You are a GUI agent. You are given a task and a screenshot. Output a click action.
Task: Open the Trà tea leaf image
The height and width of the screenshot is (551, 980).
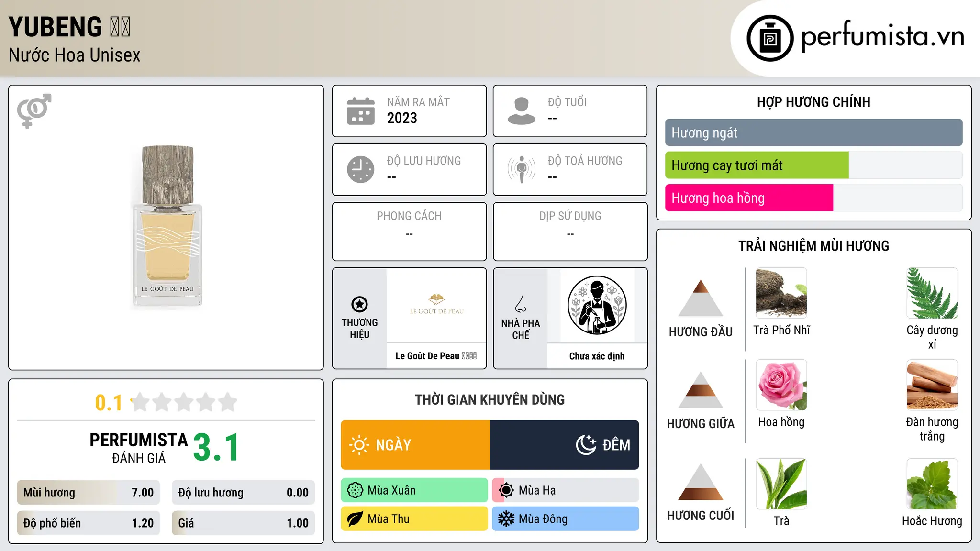781,484
